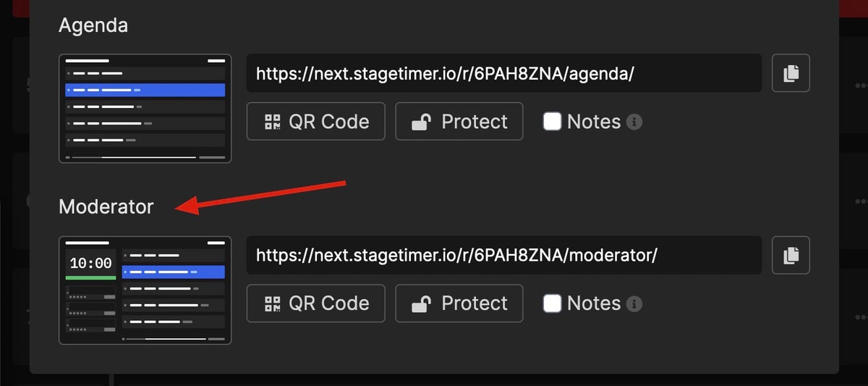Viewport: 868px width, 386px height.
Task: Protect the moderator link with the lock button
Action: [x=459, y=303]
